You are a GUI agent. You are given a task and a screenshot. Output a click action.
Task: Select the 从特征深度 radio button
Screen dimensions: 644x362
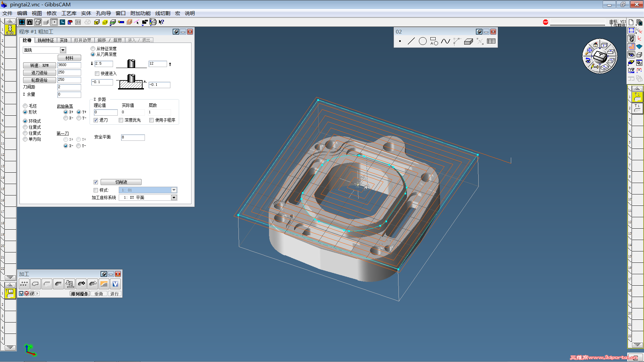(x=93, y=49)
